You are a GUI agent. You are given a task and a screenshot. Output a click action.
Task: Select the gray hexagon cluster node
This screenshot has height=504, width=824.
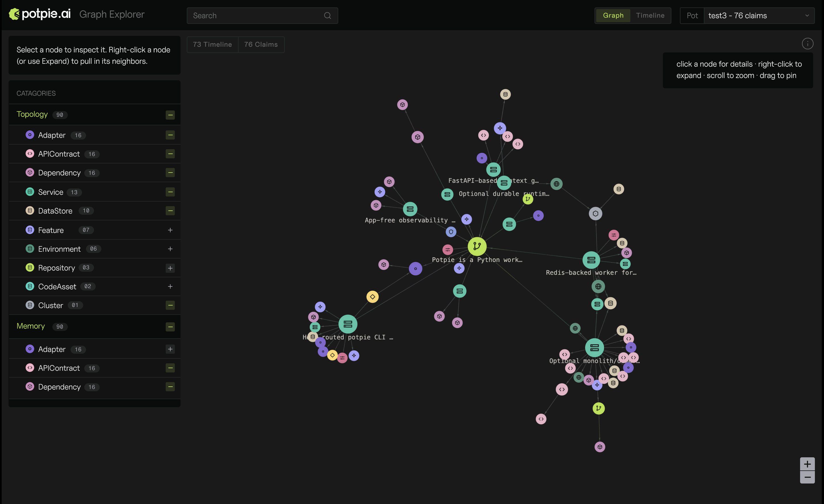point(595,213)
